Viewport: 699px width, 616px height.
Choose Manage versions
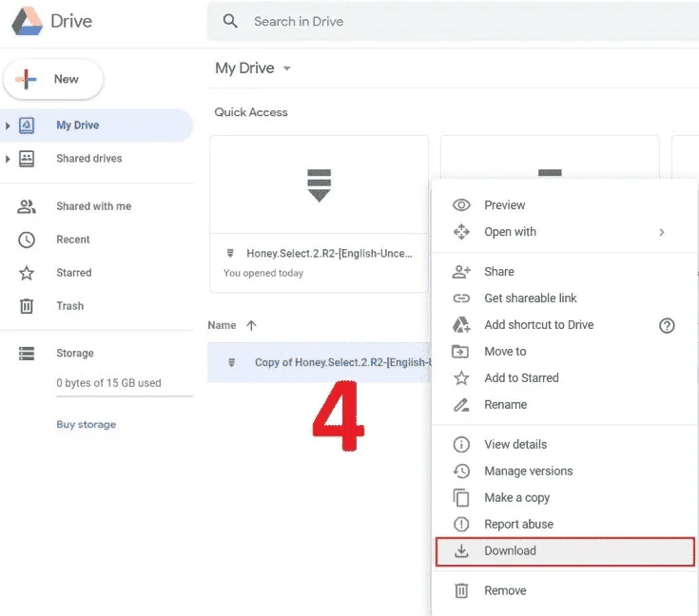(x=564, y=472)
